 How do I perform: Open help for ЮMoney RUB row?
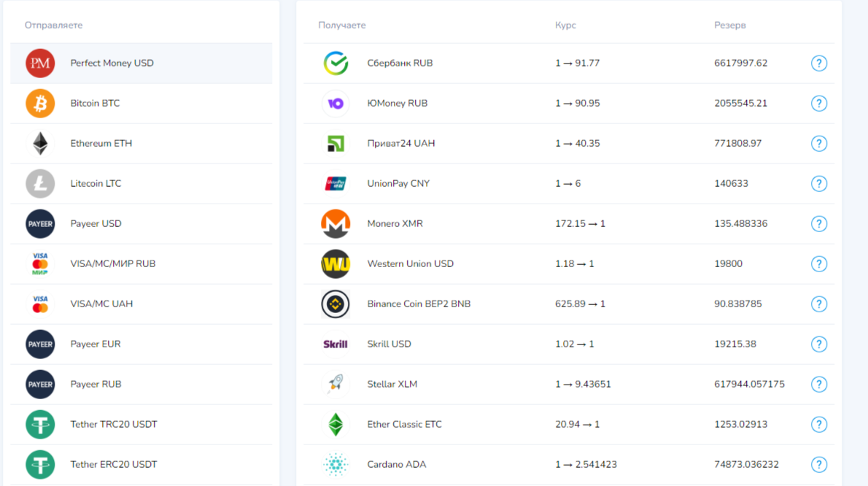click(818, 104)
